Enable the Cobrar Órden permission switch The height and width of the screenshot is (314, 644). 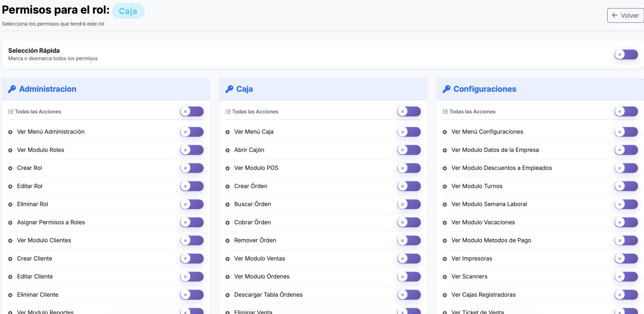(409, 222)
